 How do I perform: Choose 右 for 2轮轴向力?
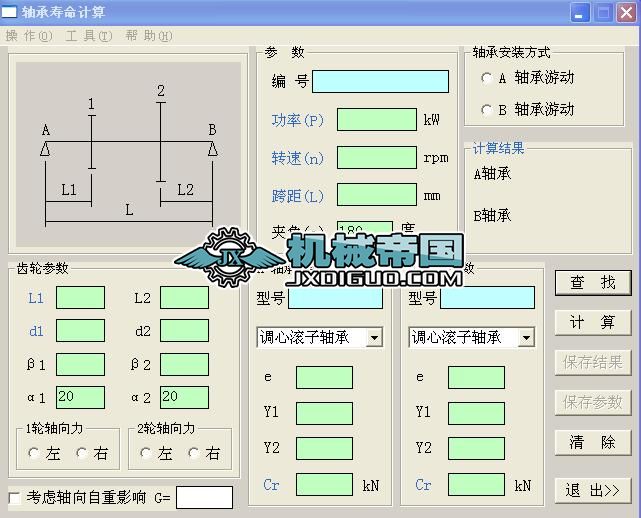click(204, 453)
